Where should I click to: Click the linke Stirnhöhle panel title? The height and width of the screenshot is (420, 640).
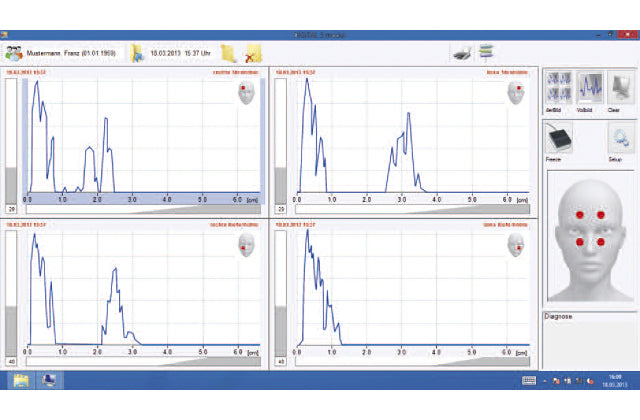[507, 72]
